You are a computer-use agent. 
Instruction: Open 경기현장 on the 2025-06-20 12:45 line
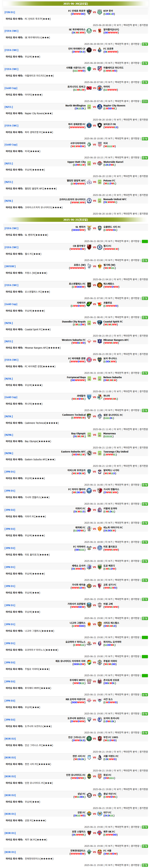point(143,195)
